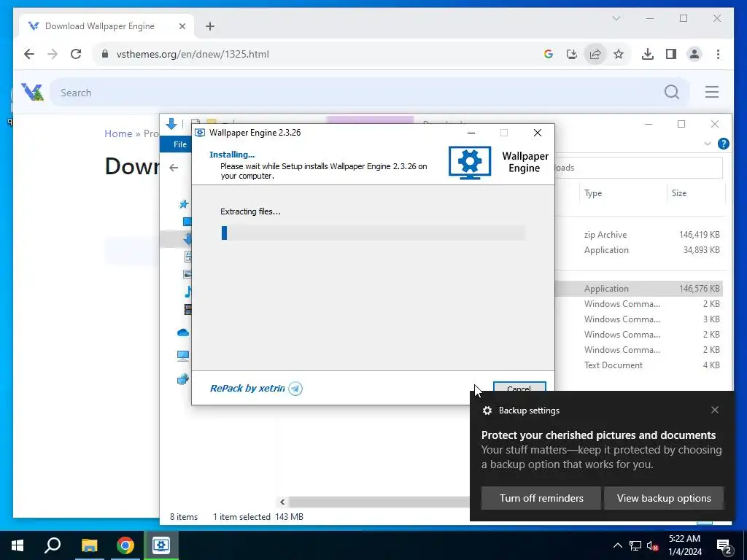Click Home breadcrumb link
The image size is (747, 560).
click(118, 133)
